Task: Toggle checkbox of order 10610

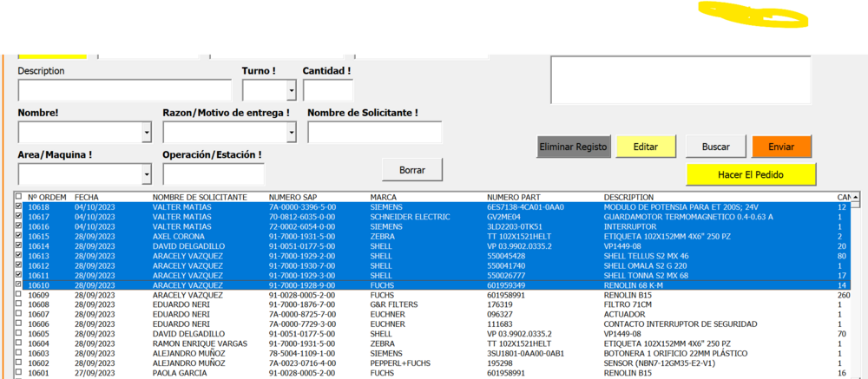Action: [19, 285]
